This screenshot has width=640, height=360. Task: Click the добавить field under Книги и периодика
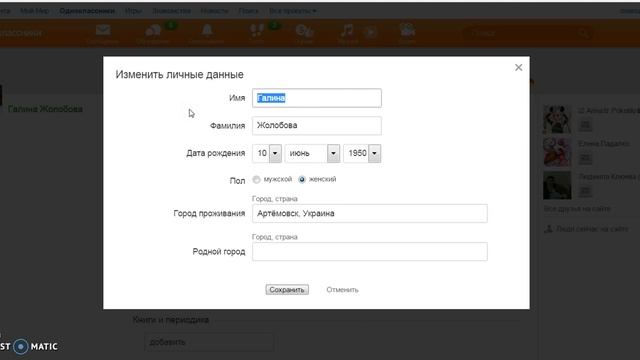point(209,342)
